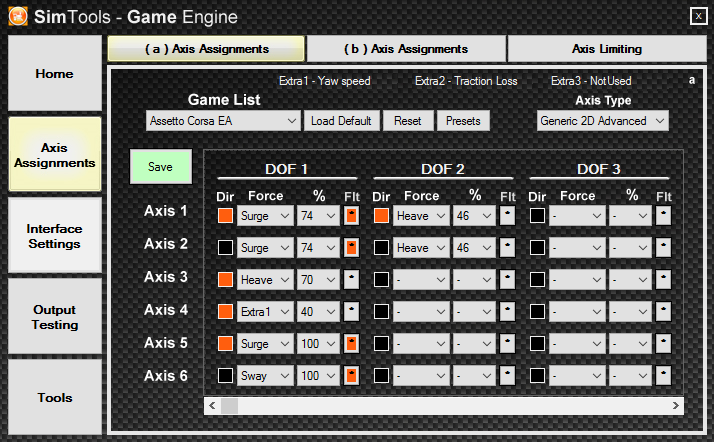Open Axis 1 DOF 1 Surge force dropdown
Image resolution: width=714 pixels, height=442 pixels.
[265, 216]
